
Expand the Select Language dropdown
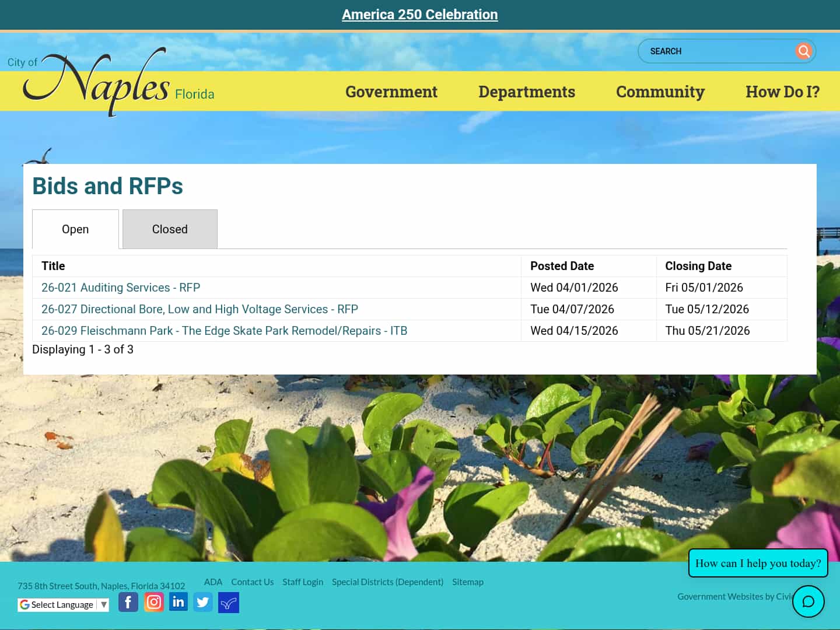click(x=63, y=604)
